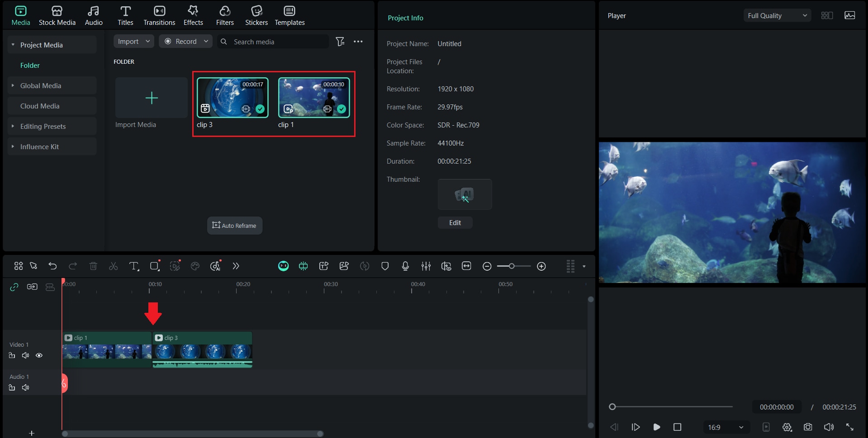This screenshot has height=438, width=868.
Task: Take a snapshot with the camera icon
Action: pyautogui.click(x=808, y=427)
